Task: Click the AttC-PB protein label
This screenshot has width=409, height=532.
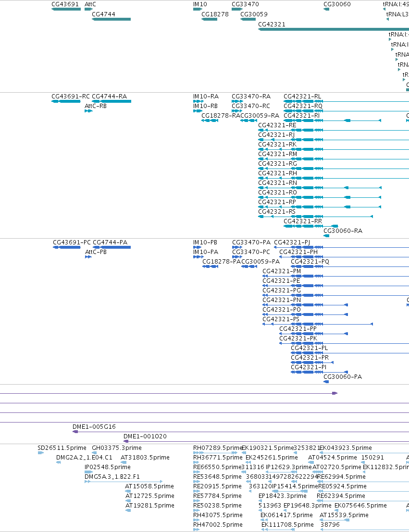Action: 96,252
